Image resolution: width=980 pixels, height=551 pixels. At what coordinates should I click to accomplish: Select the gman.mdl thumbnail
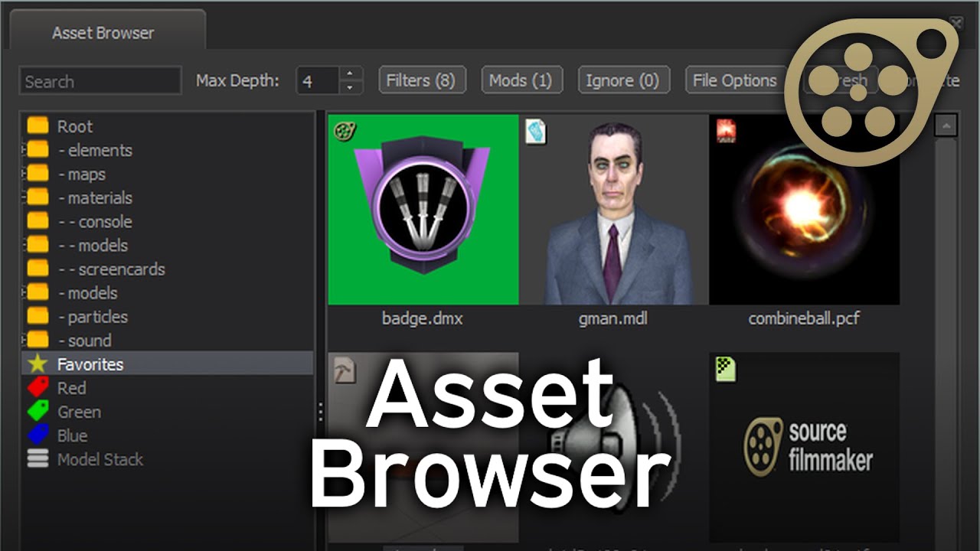pos(614,210)
